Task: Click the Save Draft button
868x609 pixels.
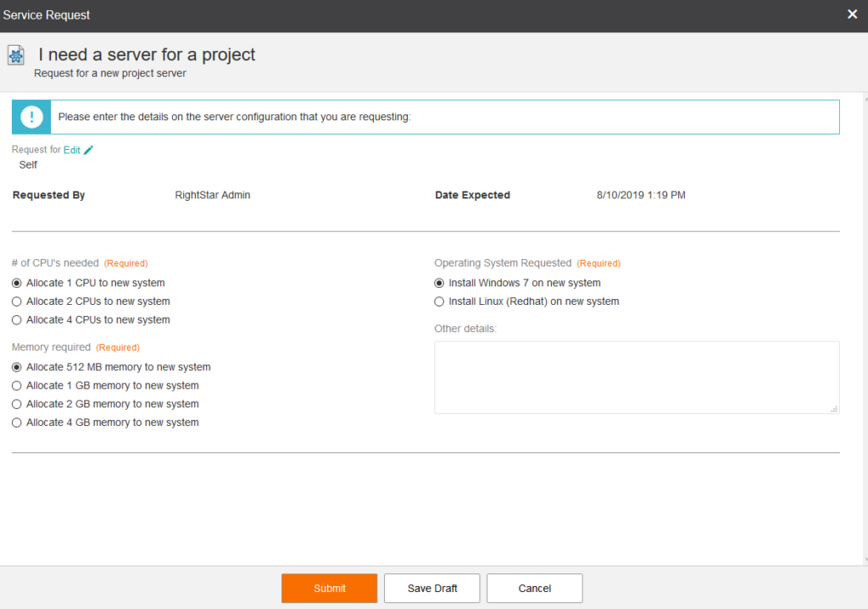Action: pyautogui.click(x=432, y=588)
